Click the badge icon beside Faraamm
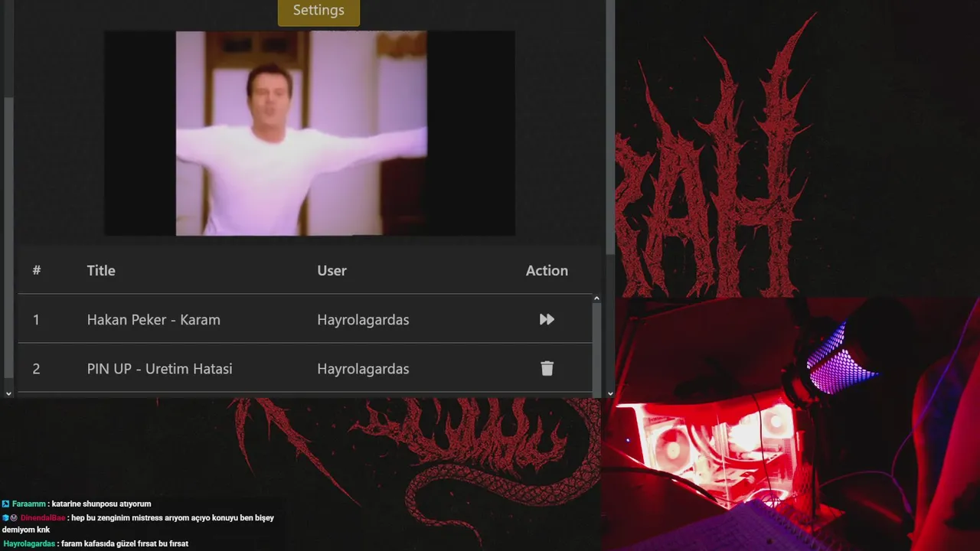This screenshot has height=551, width=980. tap(6, 504)
